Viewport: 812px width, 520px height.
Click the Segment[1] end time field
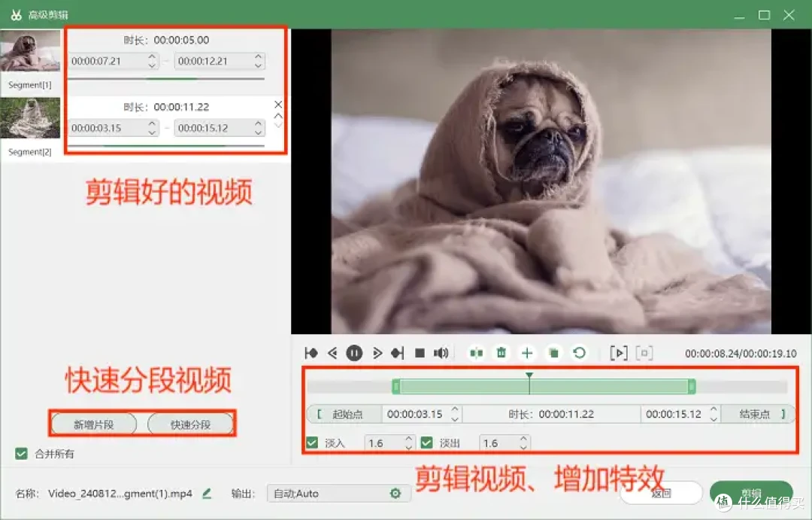[x=220, y=61]
